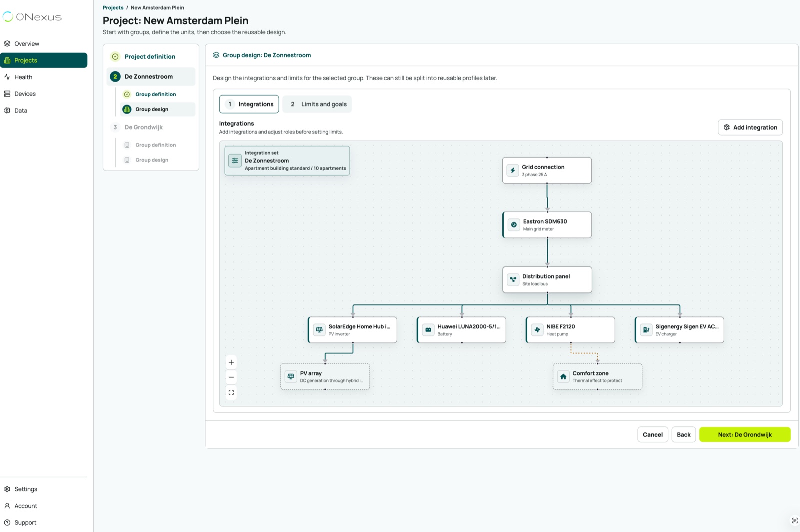Click the fit view icon on canvas
The height and width of the screenshot is (532, 800).
pos(231,392)
